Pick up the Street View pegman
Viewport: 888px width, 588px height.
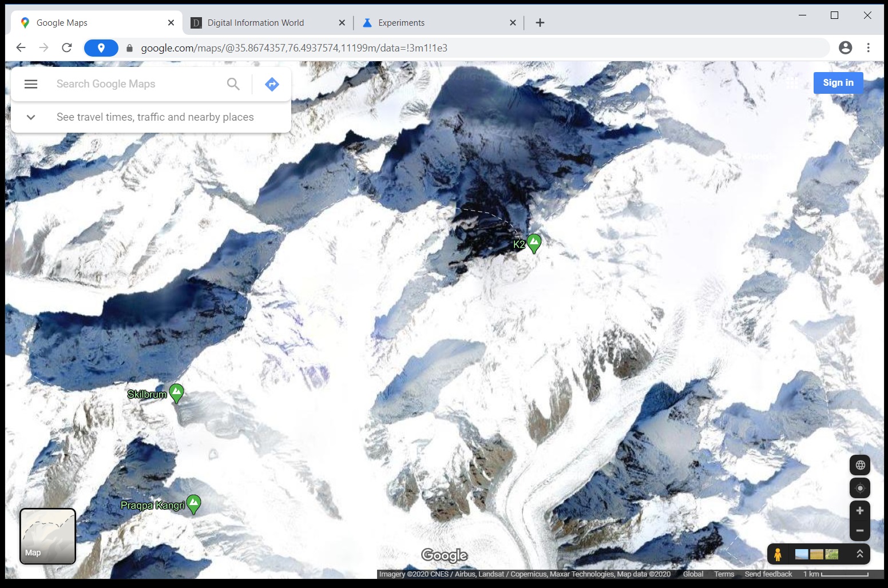(778, 554)
